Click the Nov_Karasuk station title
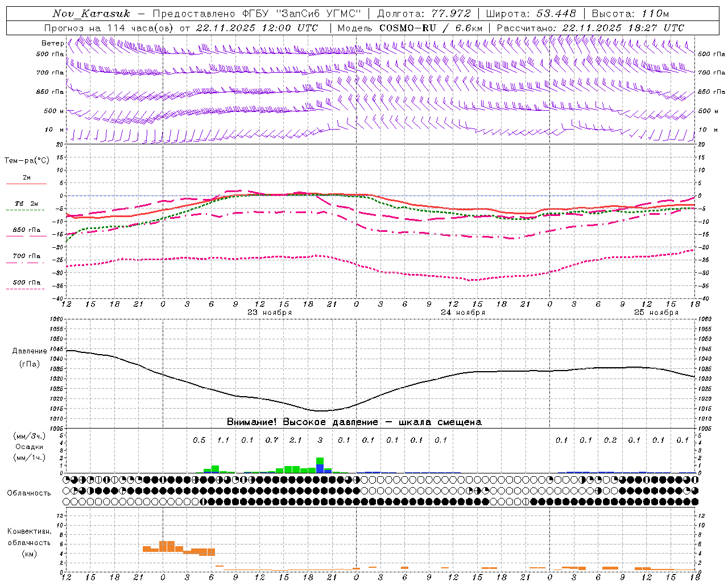Image resolution: width=728 pixels, height=582 pixels. 91,14
